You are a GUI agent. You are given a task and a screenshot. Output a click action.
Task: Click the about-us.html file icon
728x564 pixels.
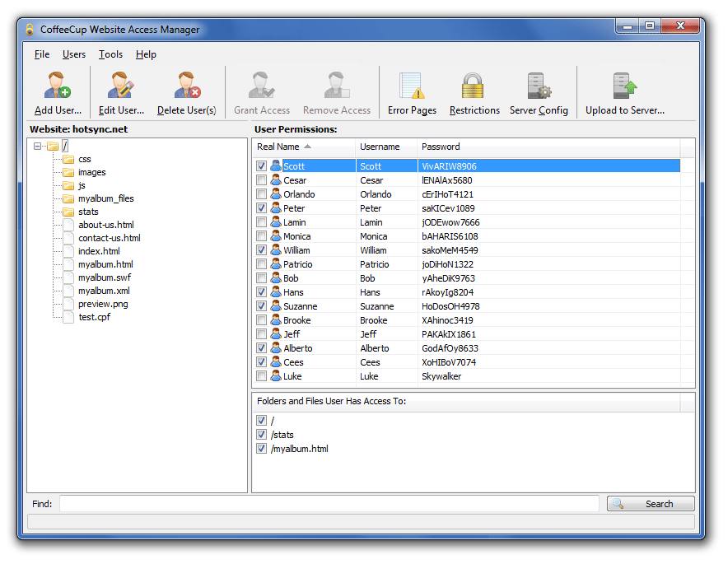(x=68, y=225)
